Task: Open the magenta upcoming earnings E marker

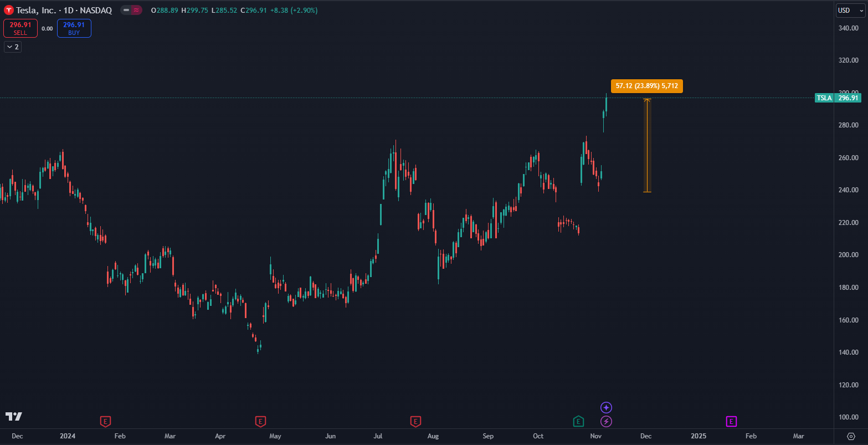Action: (731, 422)
